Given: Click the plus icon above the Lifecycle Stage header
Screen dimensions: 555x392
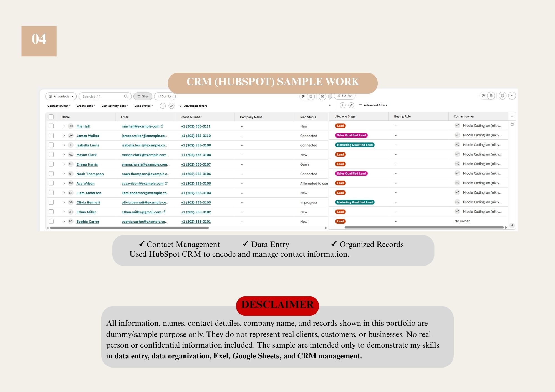Looking at the screenshot, I should (343, 105).
